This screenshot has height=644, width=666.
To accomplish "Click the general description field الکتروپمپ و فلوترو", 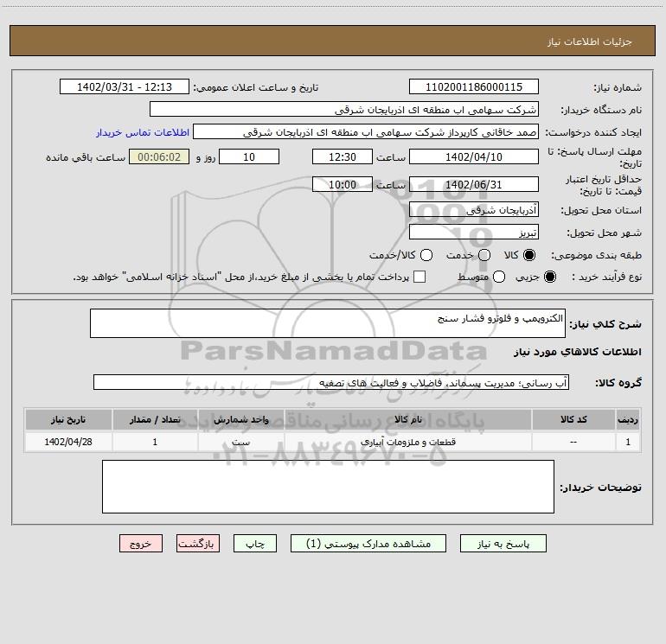I will [328, 323].
